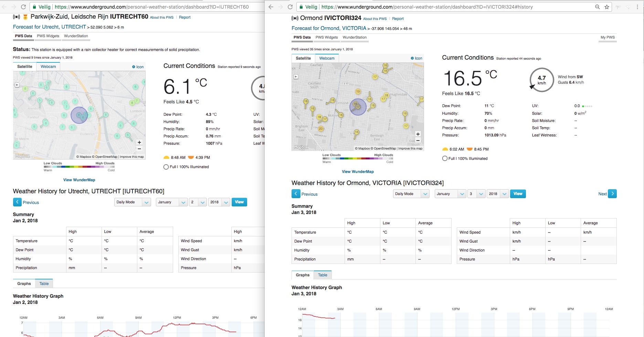Open the 2018 year dropdown for Ormond

click(x=498, y=194)
